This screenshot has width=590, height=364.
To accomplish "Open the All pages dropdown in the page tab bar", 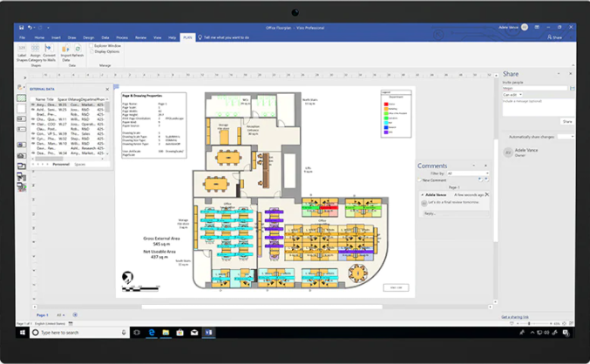I will [x=61, y=315].
